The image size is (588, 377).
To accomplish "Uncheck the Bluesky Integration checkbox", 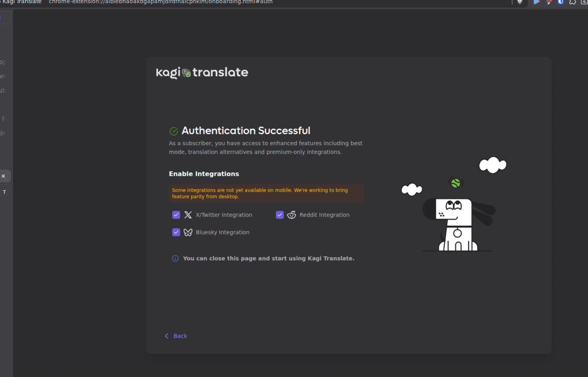I will [176, 232].
